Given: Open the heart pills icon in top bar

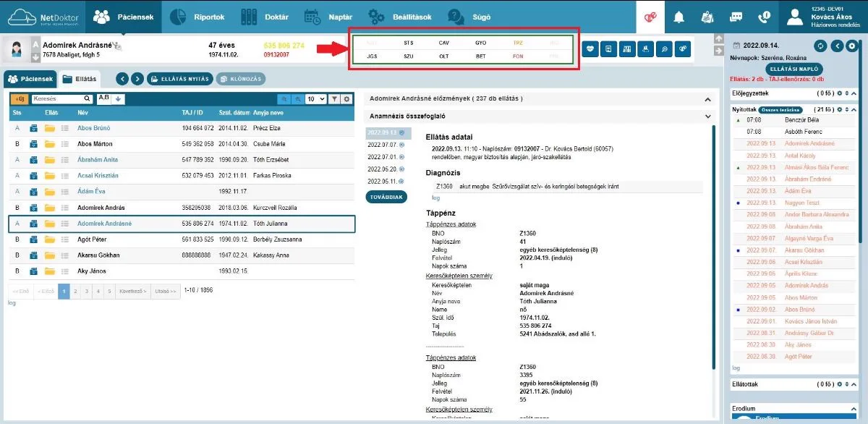Looking at the screenshot, I should click(652, 16).
